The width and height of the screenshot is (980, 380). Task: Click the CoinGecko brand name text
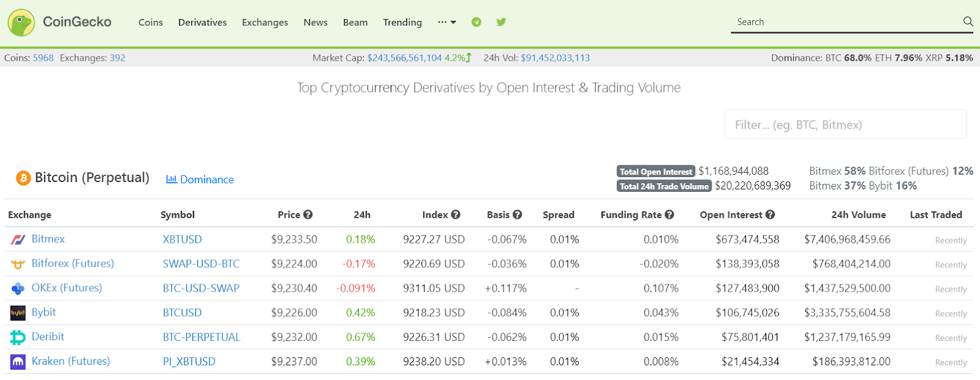[x=77, y=22]
